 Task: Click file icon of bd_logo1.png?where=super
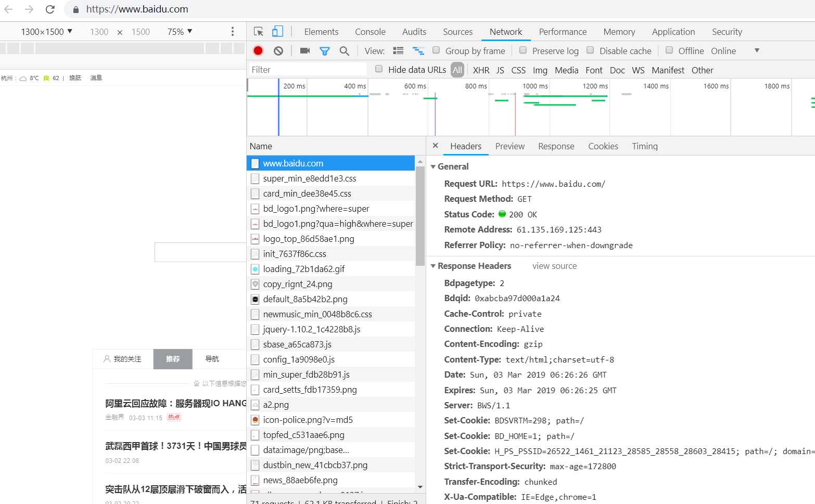(x=255, y=209)
